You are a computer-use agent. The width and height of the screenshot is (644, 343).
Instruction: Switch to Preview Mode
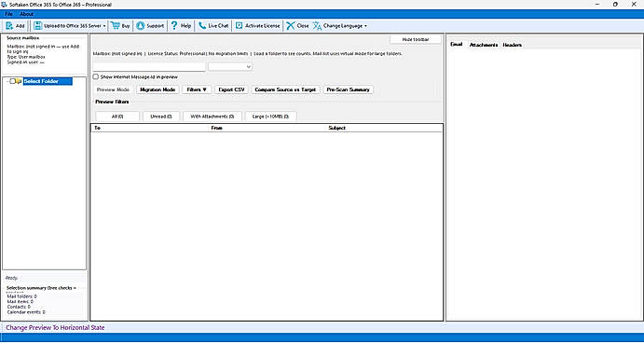pos(113,89)
